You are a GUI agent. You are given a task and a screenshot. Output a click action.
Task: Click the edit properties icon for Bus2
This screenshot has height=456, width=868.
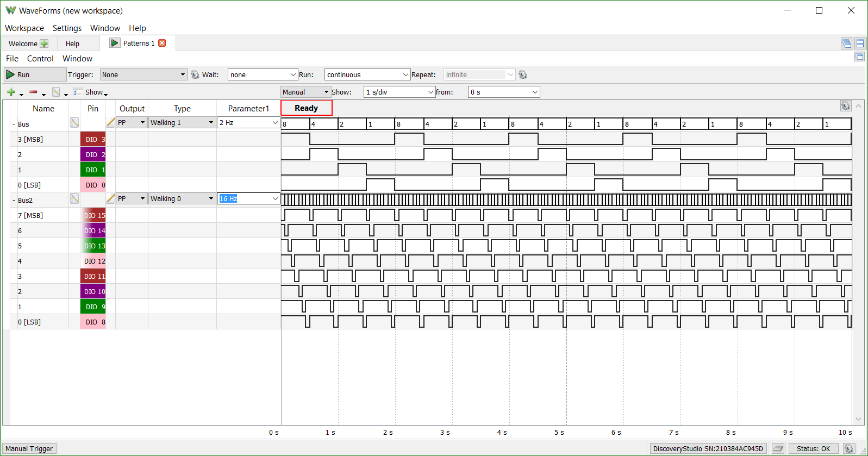point(74,199)
